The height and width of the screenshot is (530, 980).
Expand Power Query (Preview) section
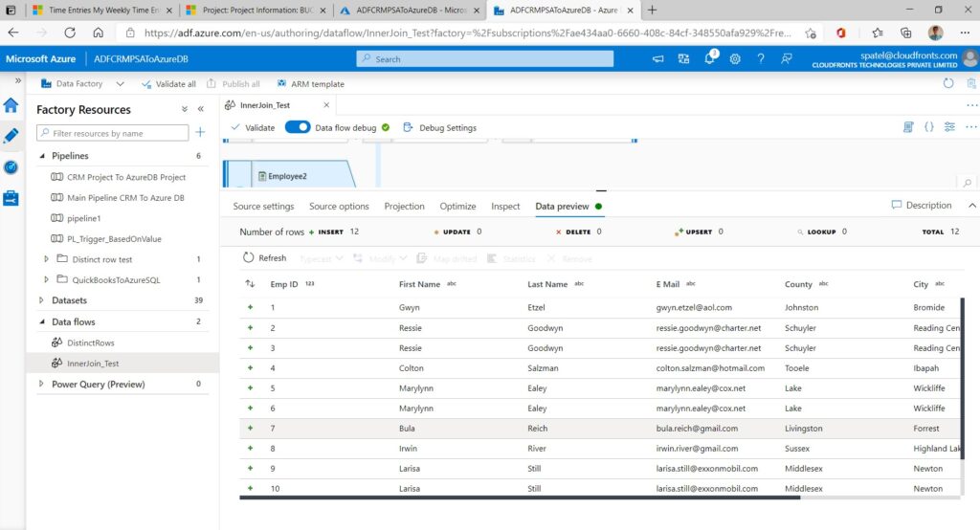coord(42,384)
